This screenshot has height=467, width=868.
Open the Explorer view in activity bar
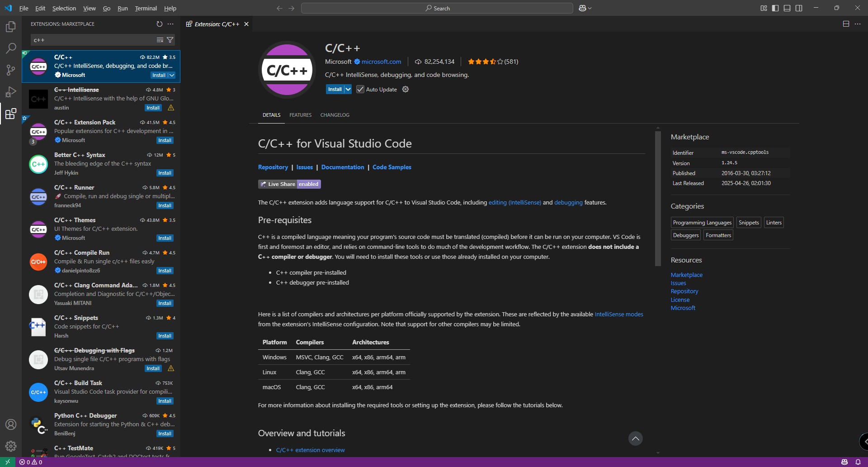11,27
